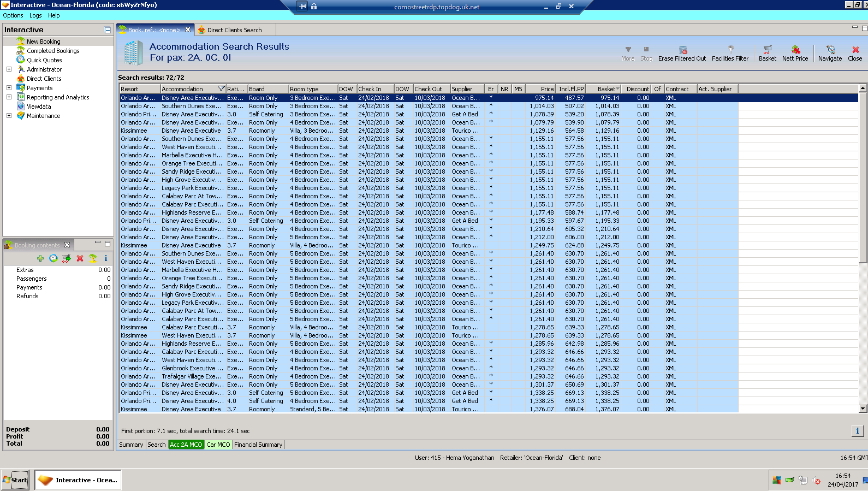Screen dimensions: 868x491
Task: Click the cart with green arrow icon
Action: 67,258
